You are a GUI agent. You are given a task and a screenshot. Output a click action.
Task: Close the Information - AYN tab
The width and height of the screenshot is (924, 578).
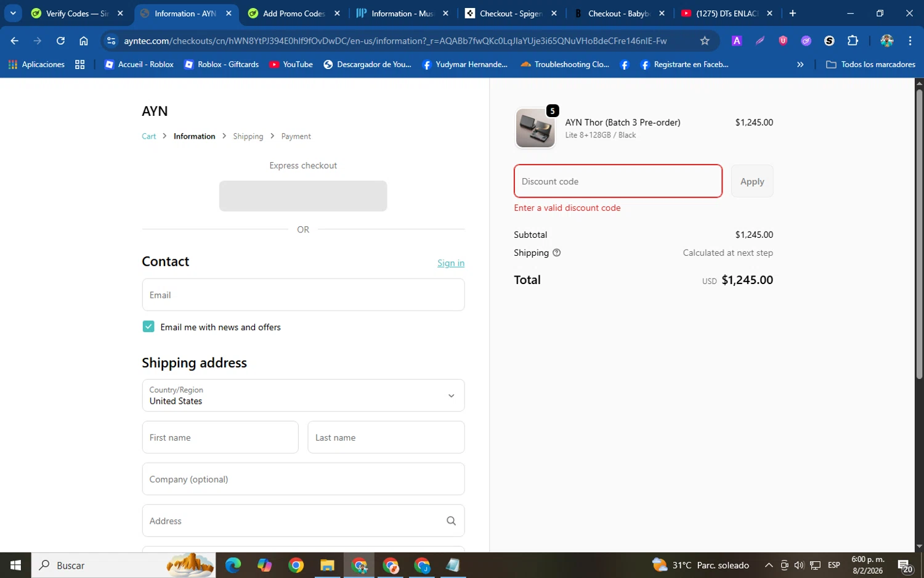click(x=229, y=13)
